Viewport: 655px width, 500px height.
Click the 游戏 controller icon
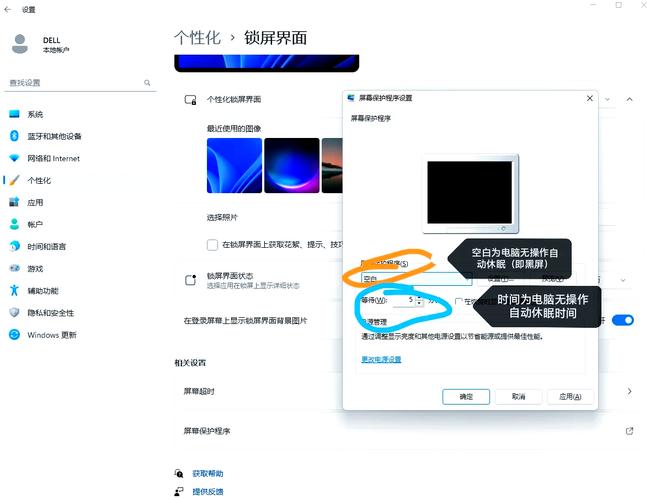click(x=14, y=268)
